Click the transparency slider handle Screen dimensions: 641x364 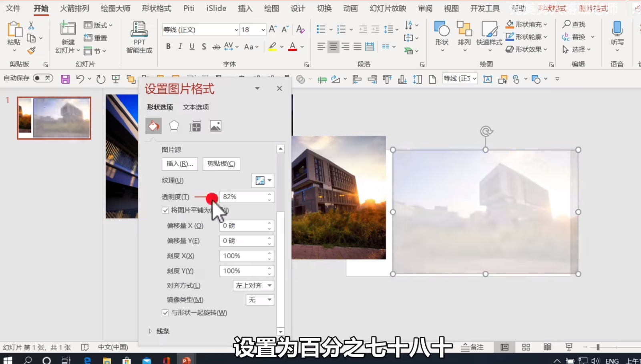tap(212, 198)
